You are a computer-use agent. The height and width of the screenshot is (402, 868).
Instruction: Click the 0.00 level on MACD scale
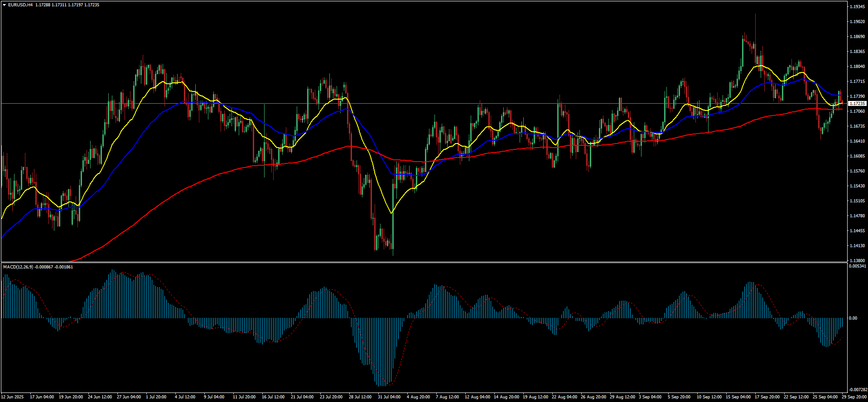853,318
